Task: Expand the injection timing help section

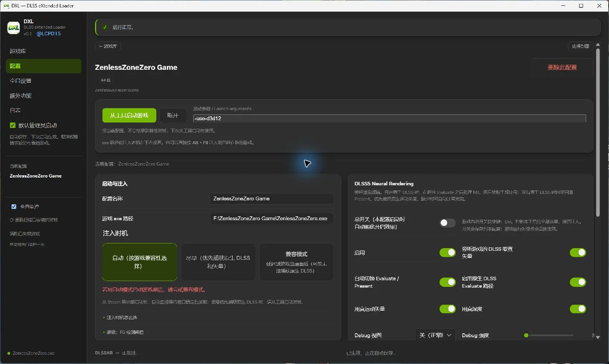Action: [120, 317]
